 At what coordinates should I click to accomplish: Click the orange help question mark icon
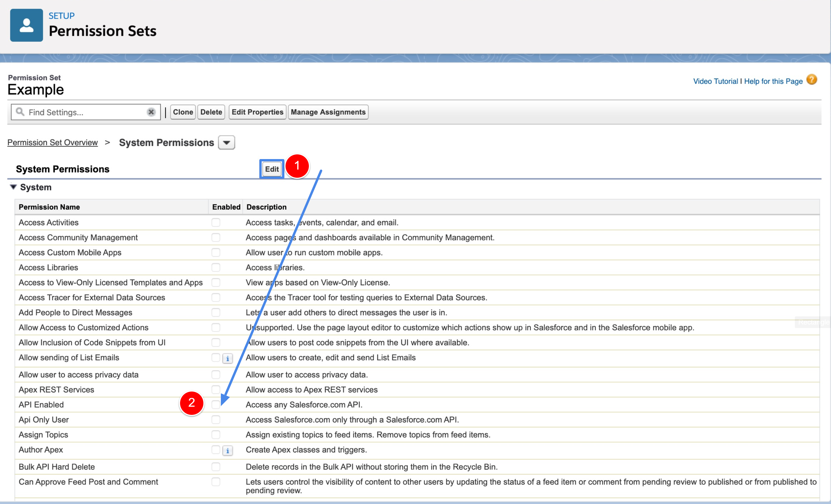coord(812,80)
